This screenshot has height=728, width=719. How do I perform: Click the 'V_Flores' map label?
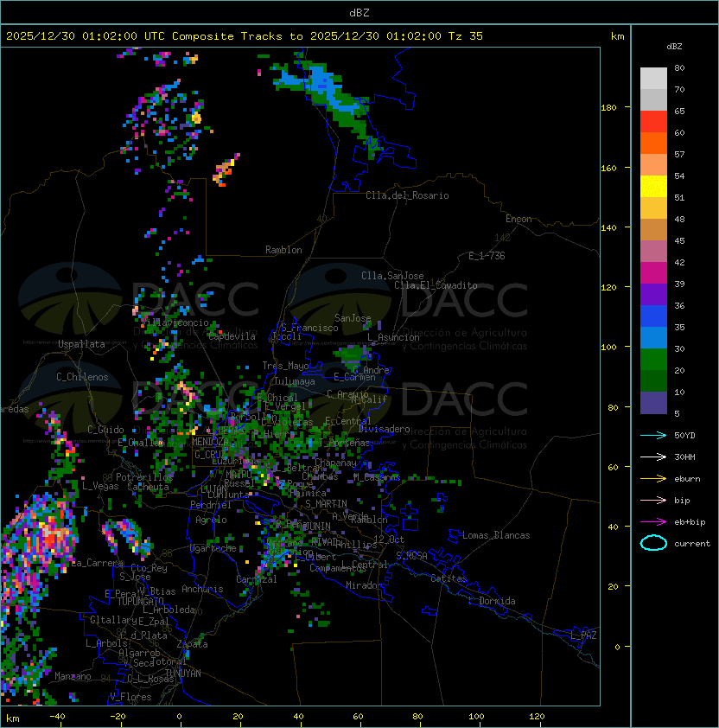(130, 697)
